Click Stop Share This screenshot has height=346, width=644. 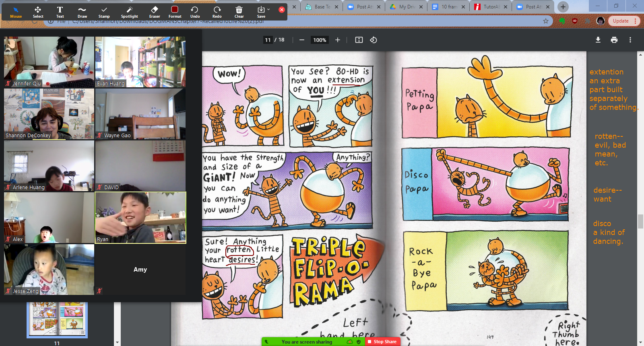pos(383,342)
